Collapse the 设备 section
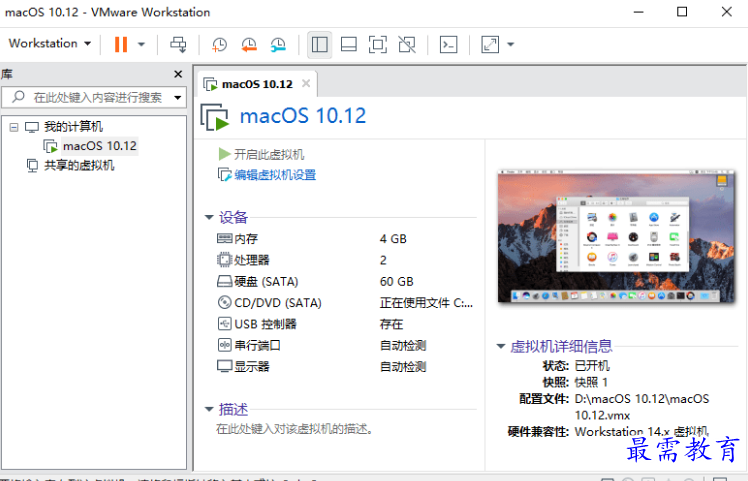The width and height of the screenshot is (748, 481). (x=209, y=217)
